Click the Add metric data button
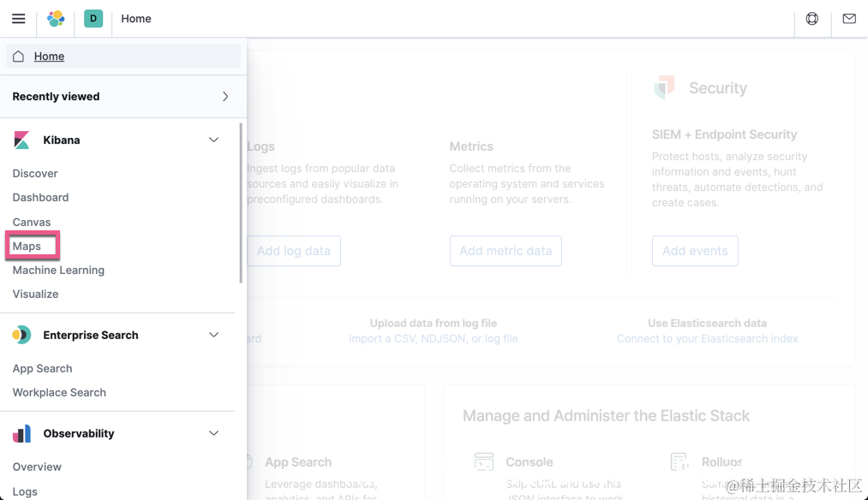 tap(506, 251)
